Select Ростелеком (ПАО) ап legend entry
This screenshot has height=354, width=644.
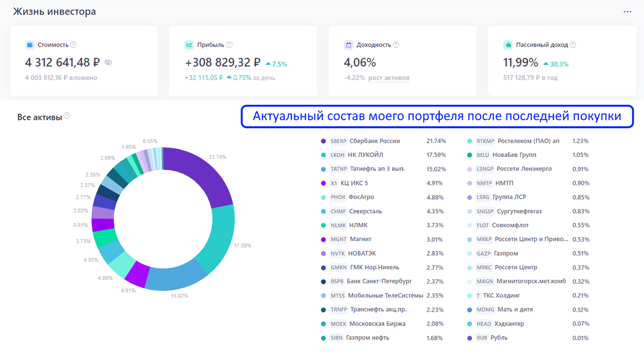tap(528, 141)
